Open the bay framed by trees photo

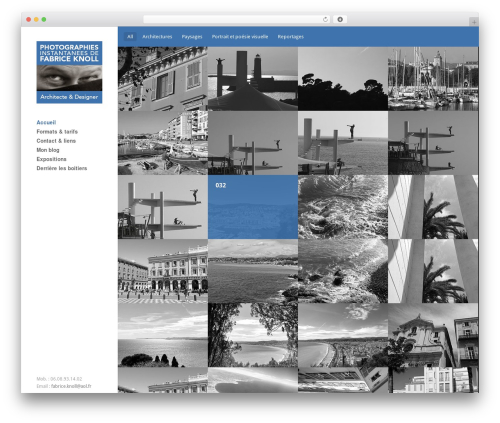253,335
